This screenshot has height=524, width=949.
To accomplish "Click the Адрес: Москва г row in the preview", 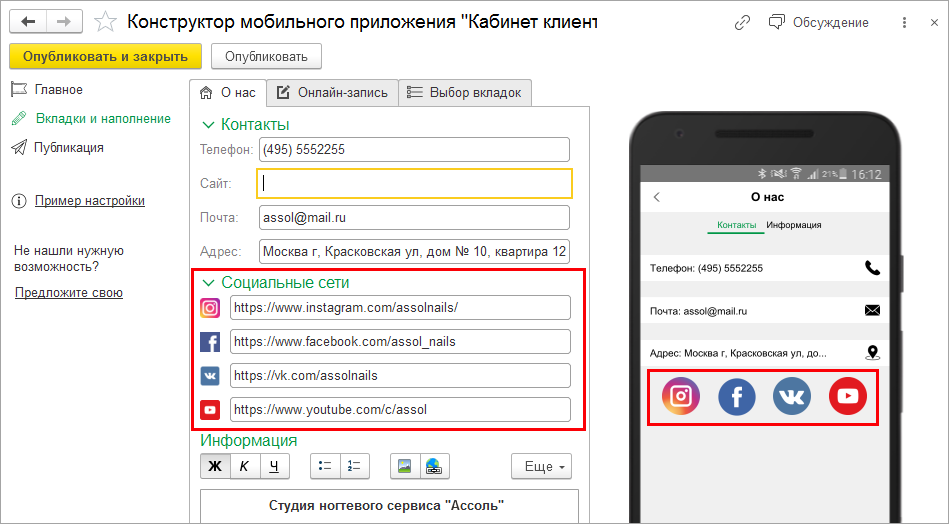I will click(x=765, y=353).
